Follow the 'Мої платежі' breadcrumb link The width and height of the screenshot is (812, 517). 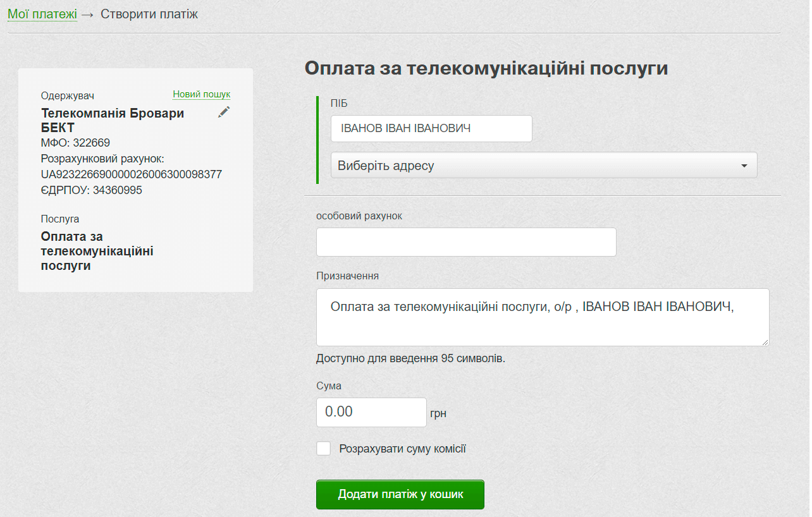coord(42,13)
